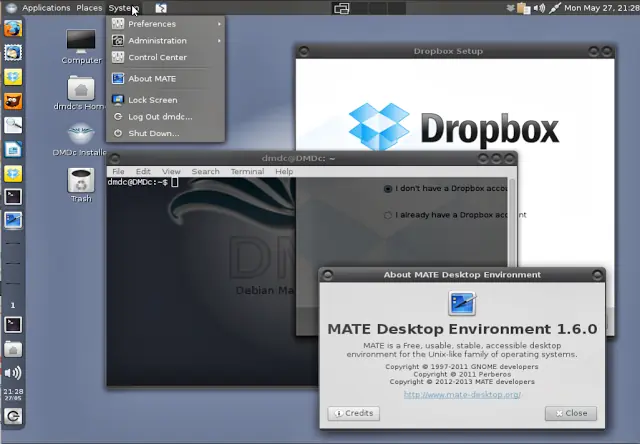Select the running terminal task in dock
This screenshot has height=444, width=640.
point(13,325)
